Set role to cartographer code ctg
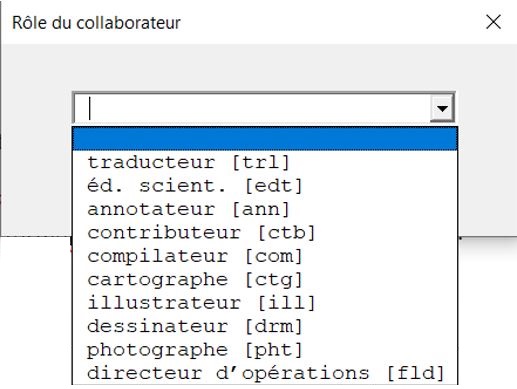The height and width of the screenshot is (389, 517). (265, 279)
